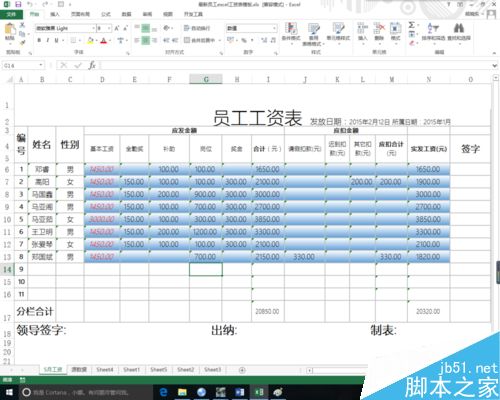Open Edge browser from taskbar
This screenshot has width=500, height=400.
(x=164, y=392)
